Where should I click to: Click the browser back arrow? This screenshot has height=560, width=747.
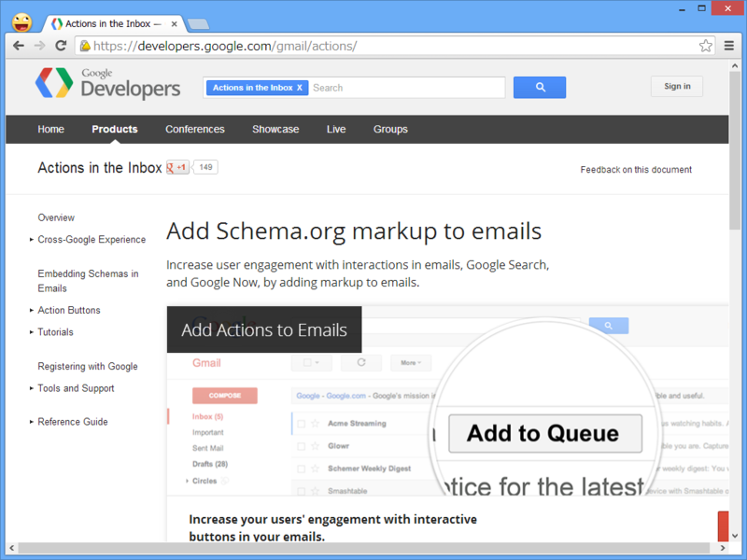pos(19,46)
